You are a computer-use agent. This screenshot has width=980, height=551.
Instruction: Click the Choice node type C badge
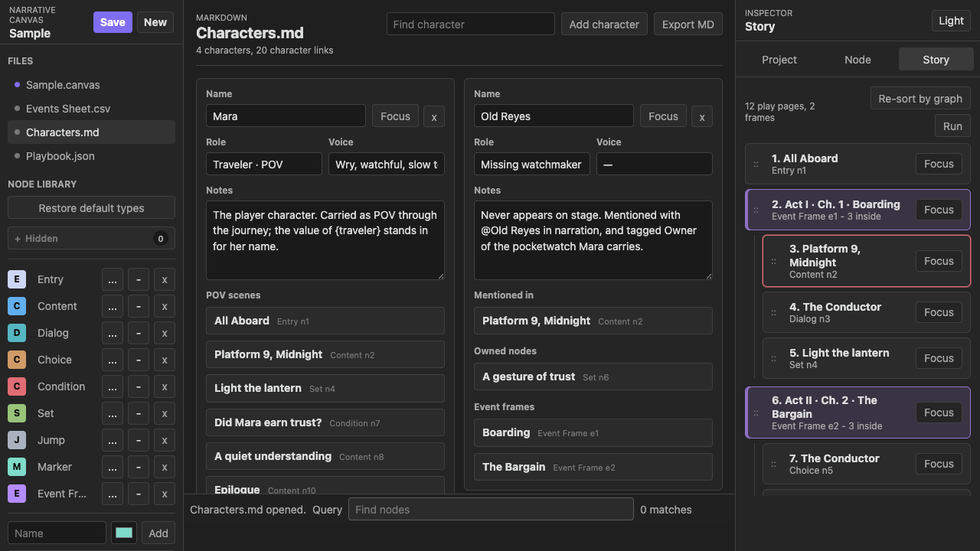click(17, 360)
